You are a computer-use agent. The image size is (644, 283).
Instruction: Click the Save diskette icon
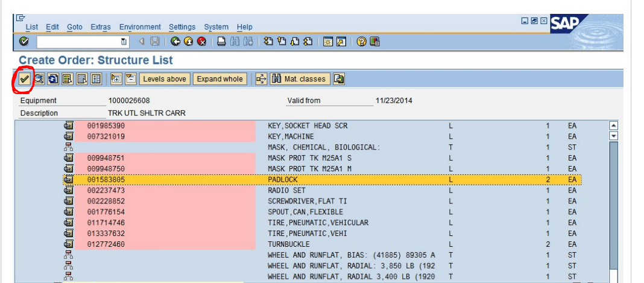point(155,42)
